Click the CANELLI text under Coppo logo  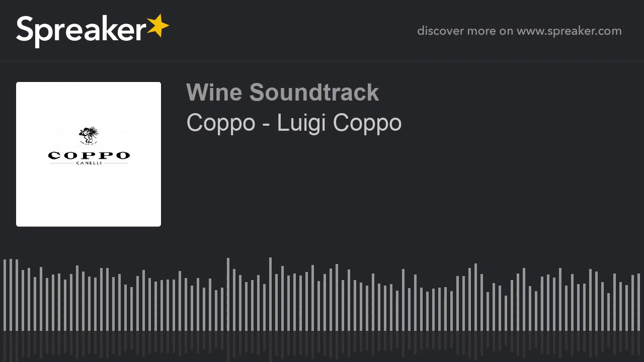[89, 163]
